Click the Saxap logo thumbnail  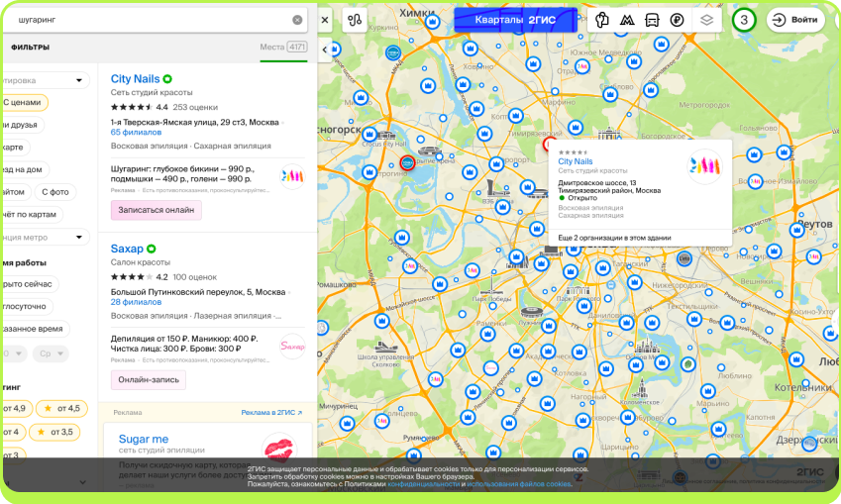click(x=292, y=347)
